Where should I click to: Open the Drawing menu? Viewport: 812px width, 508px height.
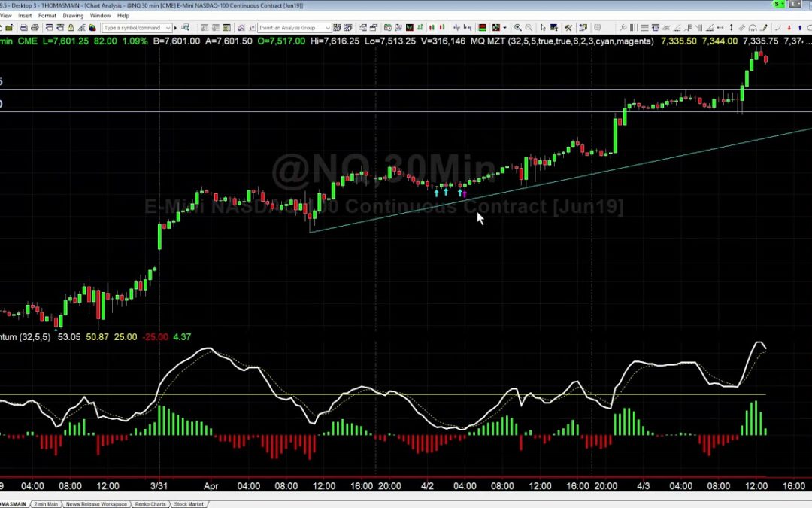point(73,15)
